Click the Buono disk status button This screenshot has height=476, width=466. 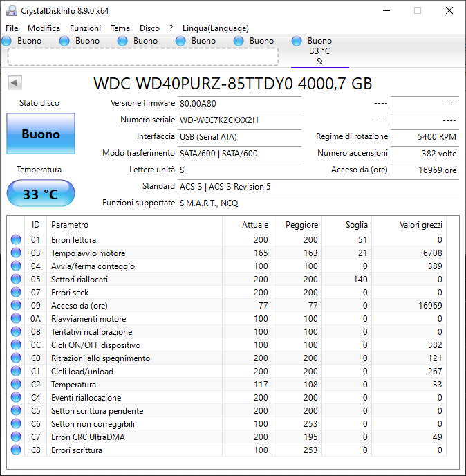[x=41, y=134]
